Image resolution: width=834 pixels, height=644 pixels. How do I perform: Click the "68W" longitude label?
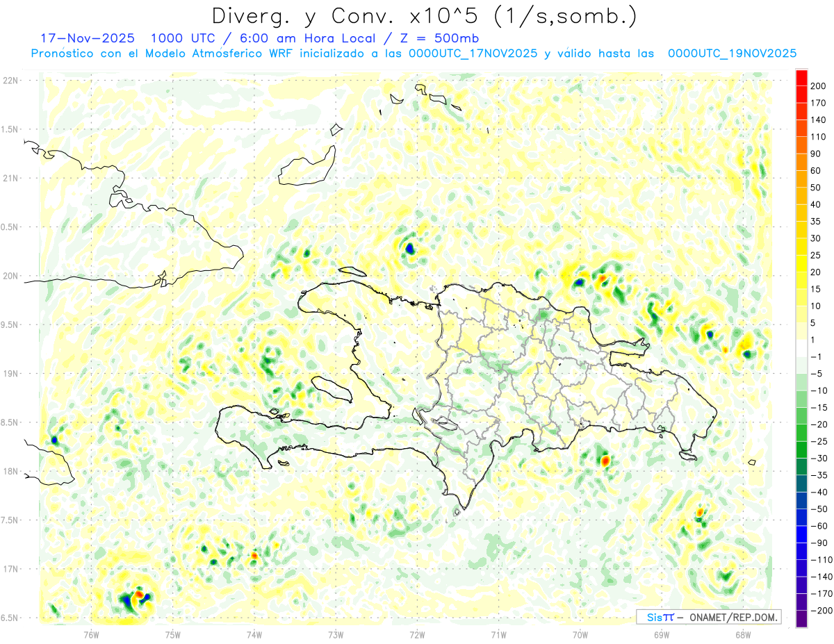tap(742, 634)
